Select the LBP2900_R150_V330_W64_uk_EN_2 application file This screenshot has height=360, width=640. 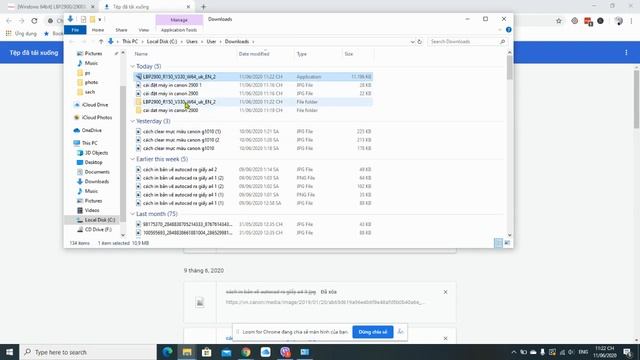(253, 77)
